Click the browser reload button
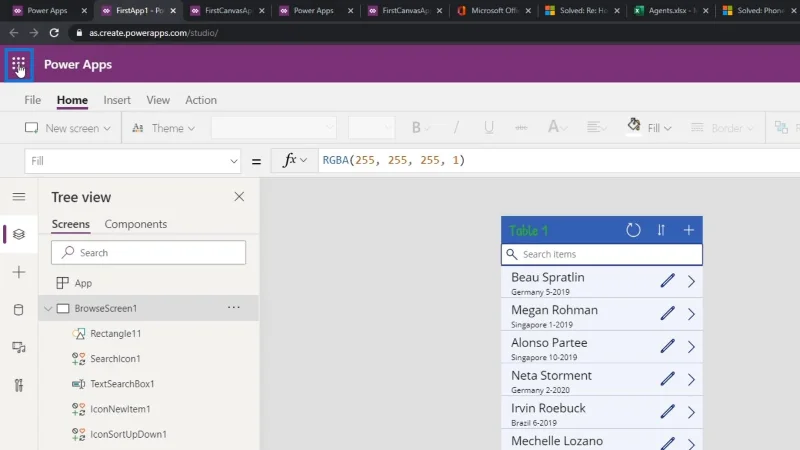The width and height of the screenshot is (800, 450). point(54,33)
